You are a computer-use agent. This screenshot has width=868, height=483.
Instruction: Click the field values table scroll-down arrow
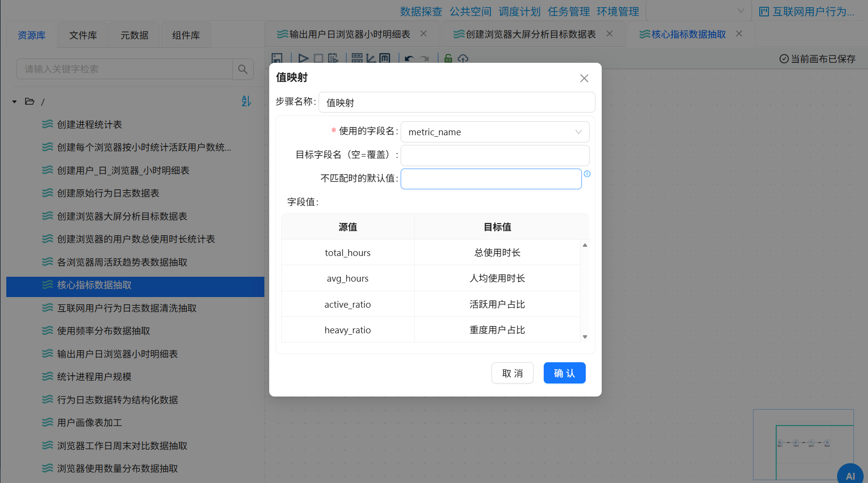pyautogui.click(x=585, y=337)
